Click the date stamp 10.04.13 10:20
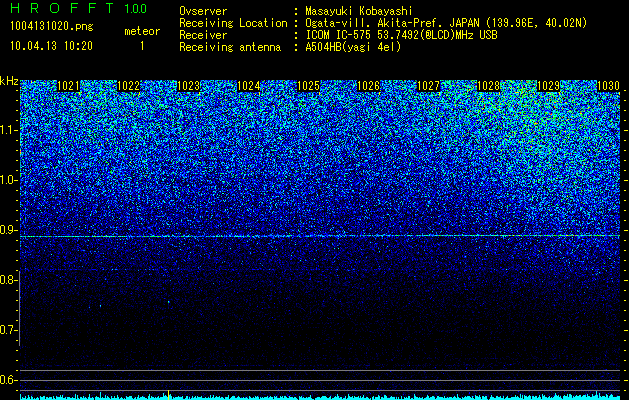629x400 pixels. point(51,46)
